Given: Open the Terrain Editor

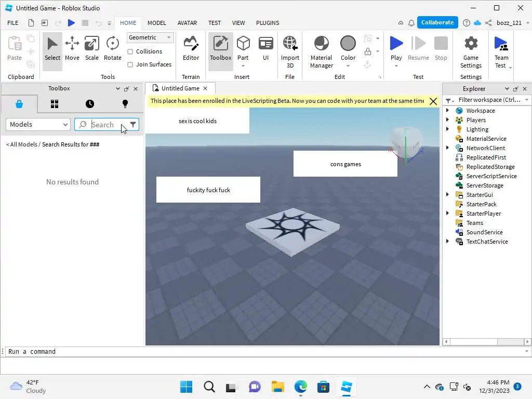Looking at the screenshot, I should [x=191, y=49].
